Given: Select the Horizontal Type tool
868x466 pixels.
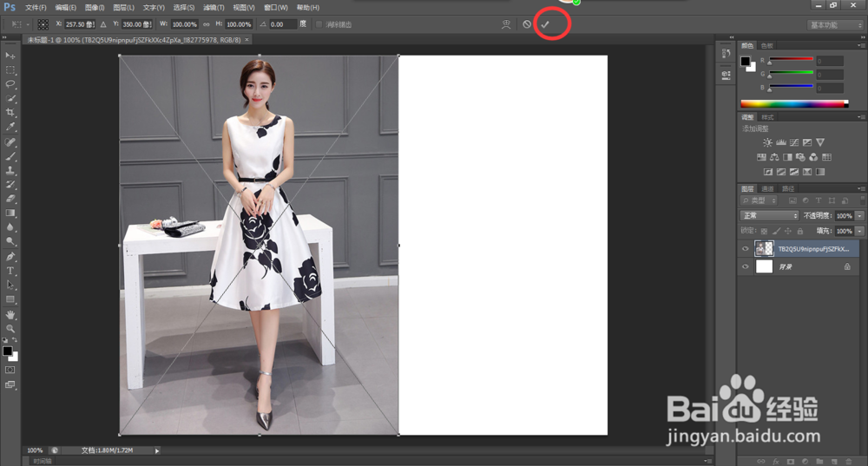Looking at the screenshot, I should coord(10,271).
